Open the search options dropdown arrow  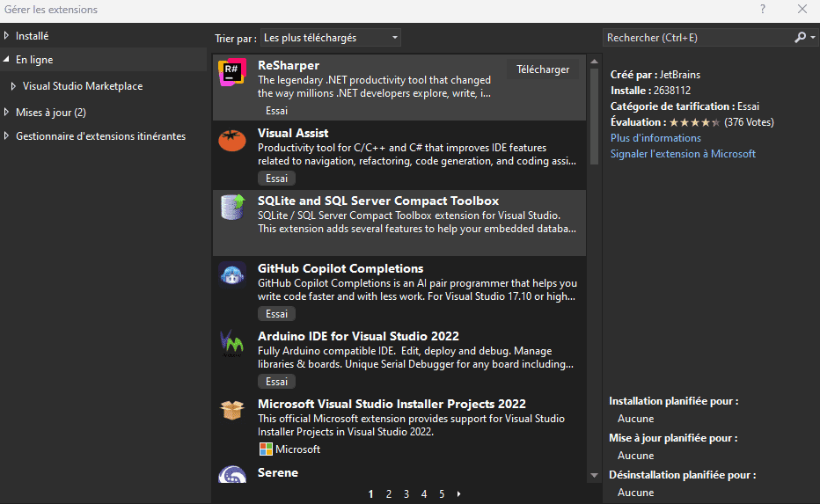coord(813,38)
